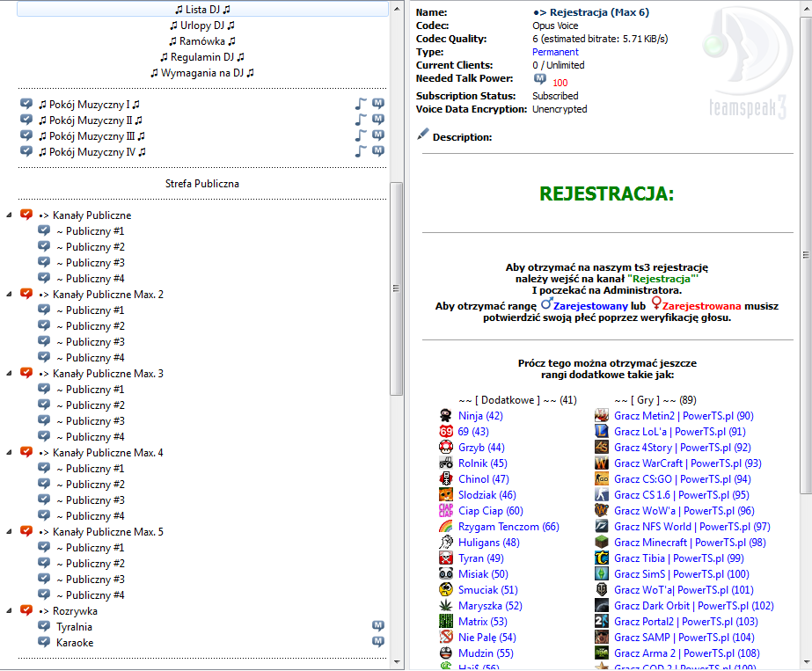Click the channel tree scroll down arrow
Screen dimensions: 812x671
[x=397, y=661]
